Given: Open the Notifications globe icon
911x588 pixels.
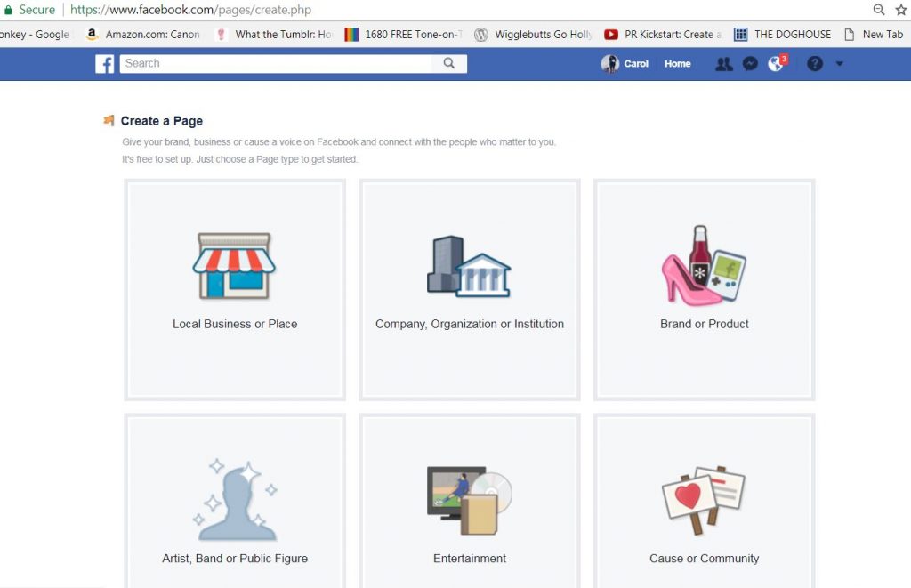Looking at the screenshot, I should [776, 63].
